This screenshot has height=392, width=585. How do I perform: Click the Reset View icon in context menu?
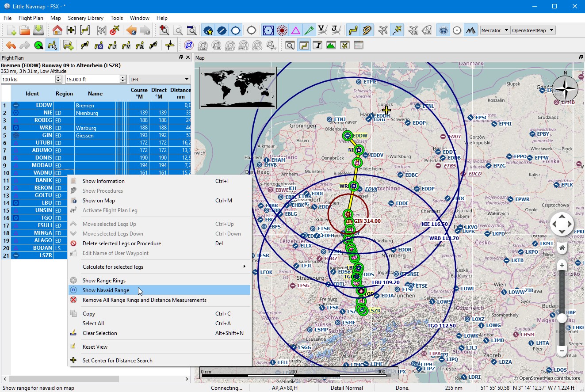pos(73,347)
